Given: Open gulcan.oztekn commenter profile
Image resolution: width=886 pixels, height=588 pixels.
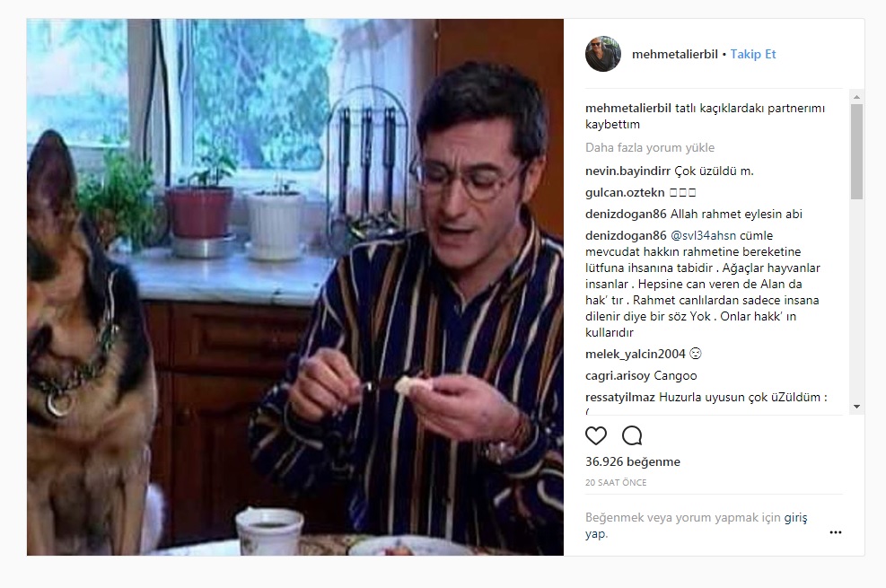Looking at the screenshot, I should [625, 193].
